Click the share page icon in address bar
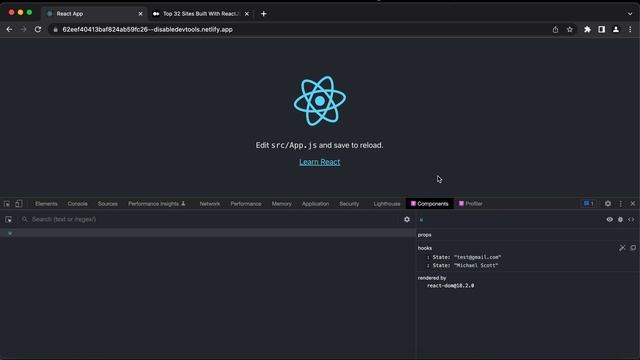 [555, 29]
